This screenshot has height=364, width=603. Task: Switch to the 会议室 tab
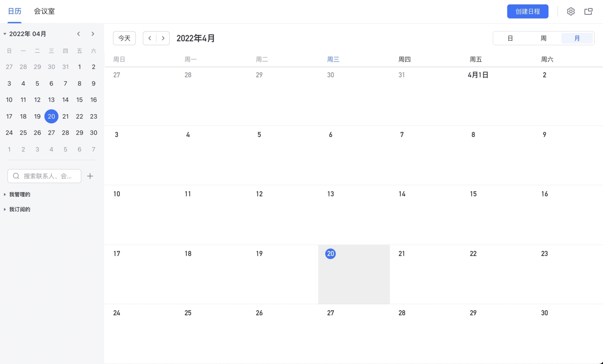click(44, 11)
